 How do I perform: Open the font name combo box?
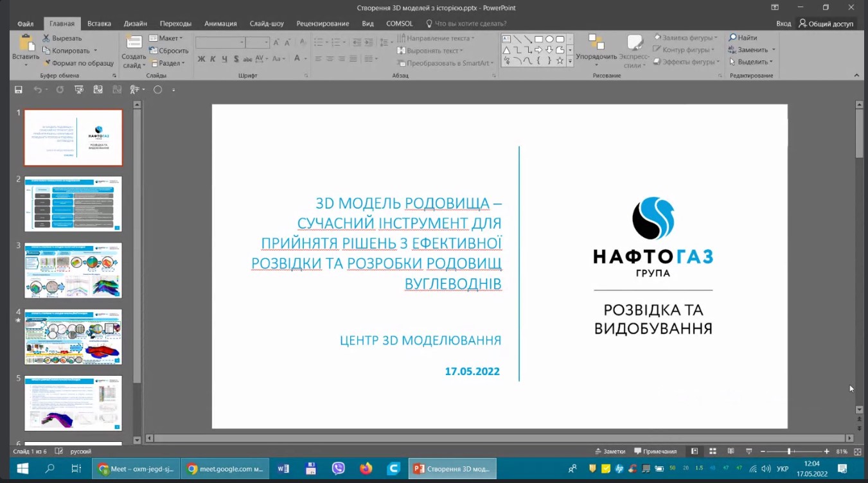pyautogui.click(x=220, y=42)
